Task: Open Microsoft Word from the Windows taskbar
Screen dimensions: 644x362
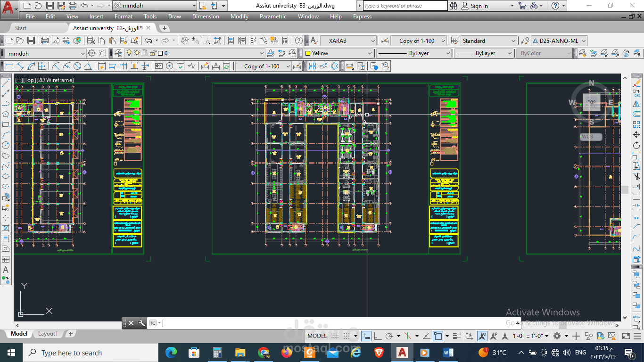Action: [448, 353]
